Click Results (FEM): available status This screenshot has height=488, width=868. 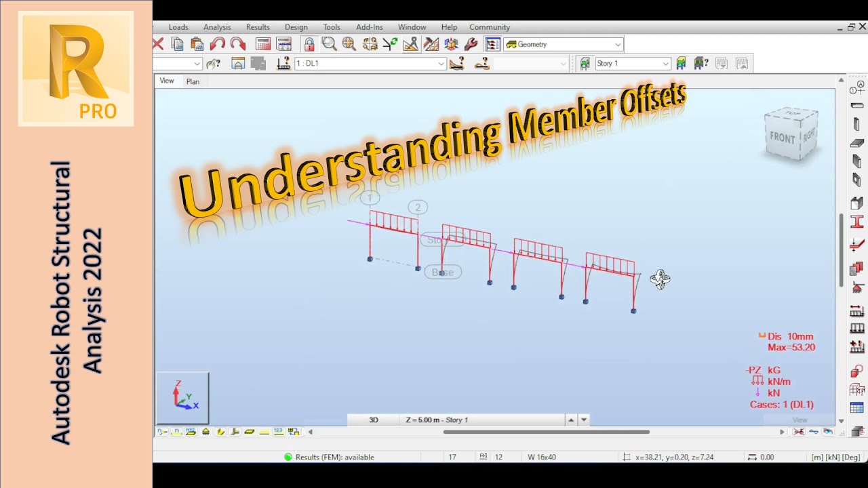point(330,457)
